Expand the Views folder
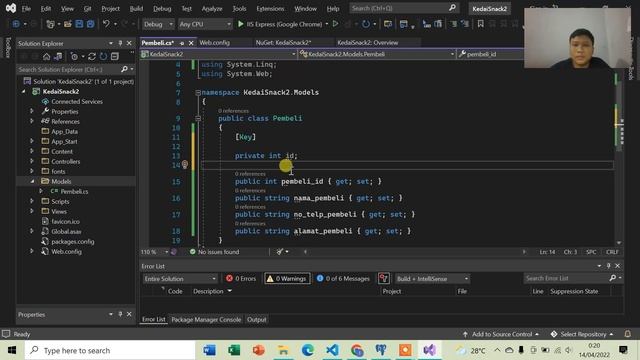The height and width of the screenshot is (360, 640). [x=32, y=211]
